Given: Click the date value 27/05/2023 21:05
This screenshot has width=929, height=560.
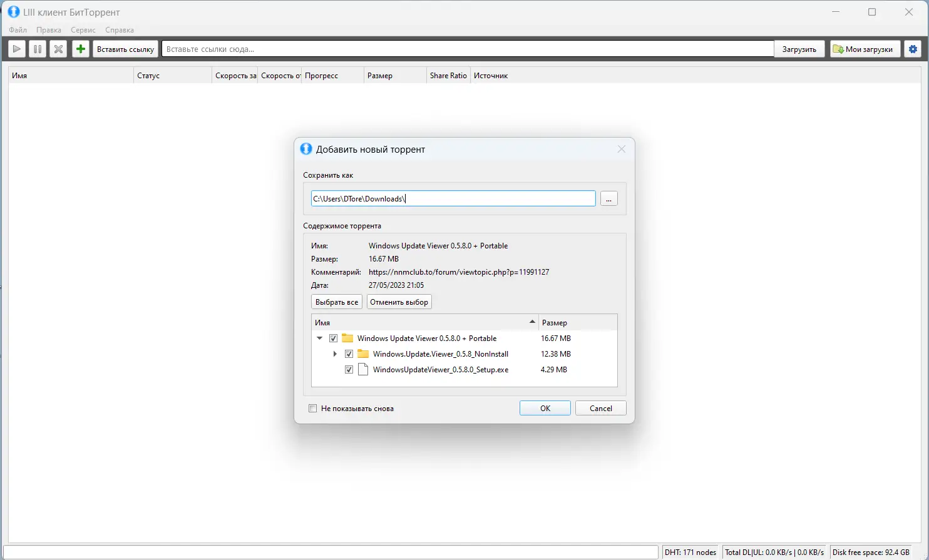Looking at the screenshot, I should point(396,285).
